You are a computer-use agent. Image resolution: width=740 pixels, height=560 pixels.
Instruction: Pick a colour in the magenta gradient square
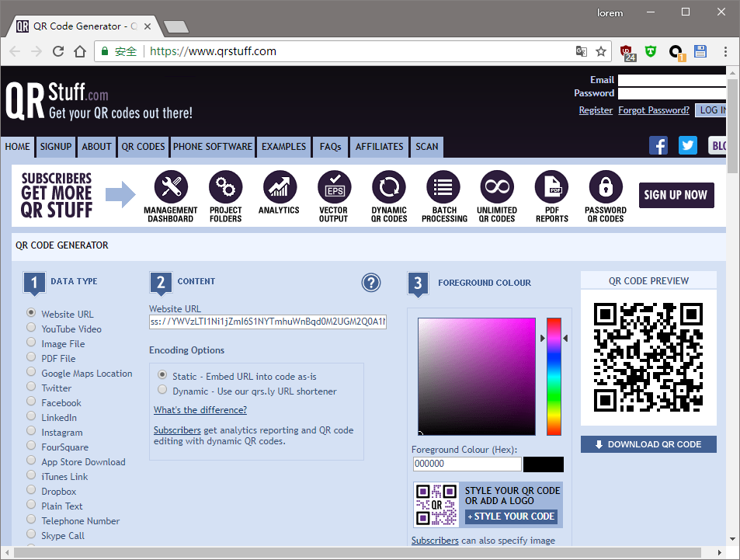[x=477, y=377]
